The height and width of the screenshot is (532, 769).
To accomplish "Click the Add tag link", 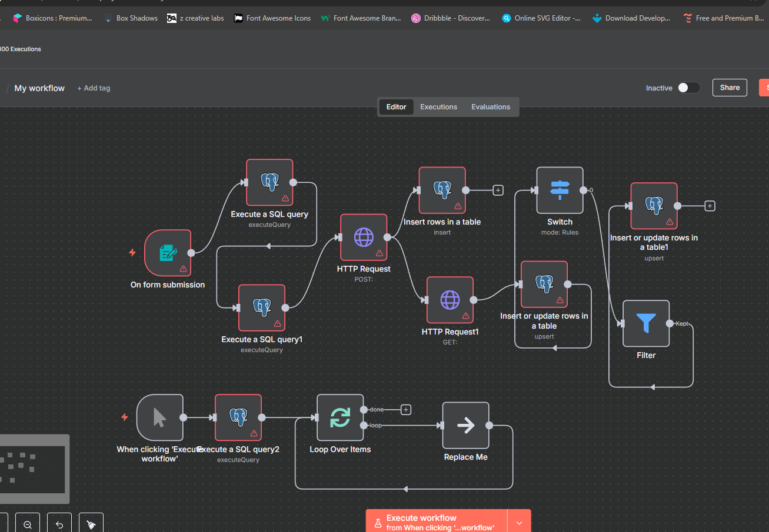I will tap(94, 88).
